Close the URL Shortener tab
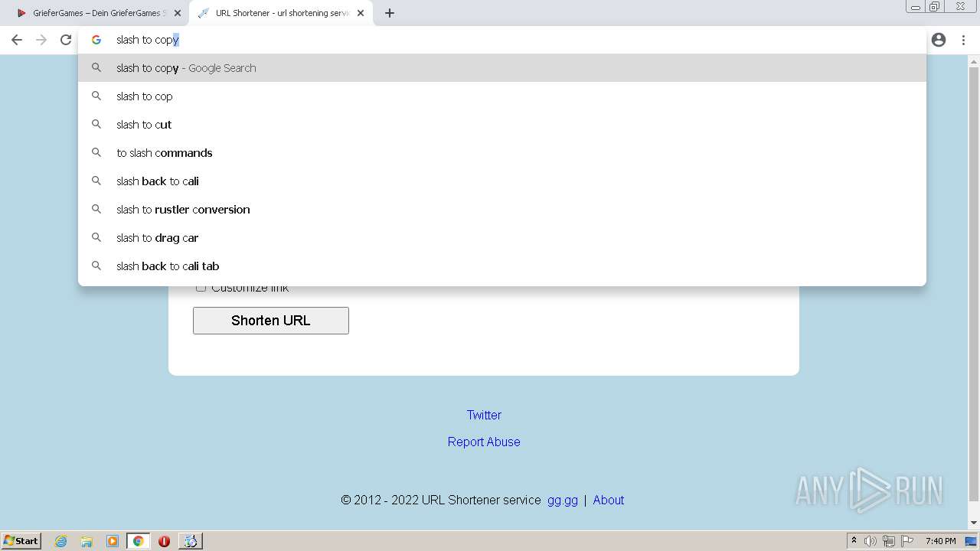 pyautogui.click(x=361, y=13)
